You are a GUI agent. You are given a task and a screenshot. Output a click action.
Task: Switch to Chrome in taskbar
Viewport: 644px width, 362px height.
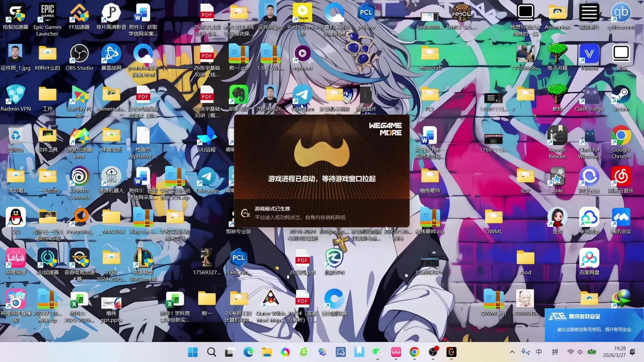pos(414,352)
